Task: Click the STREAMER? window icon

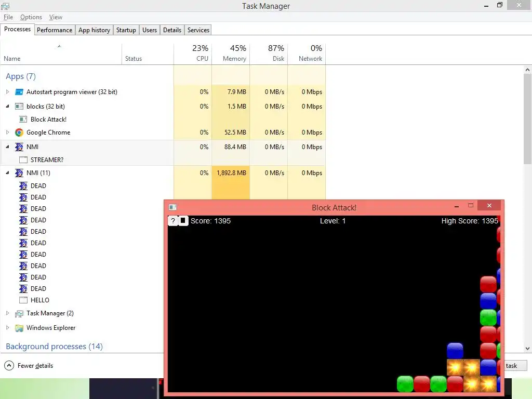Action: tap(23, 160)
